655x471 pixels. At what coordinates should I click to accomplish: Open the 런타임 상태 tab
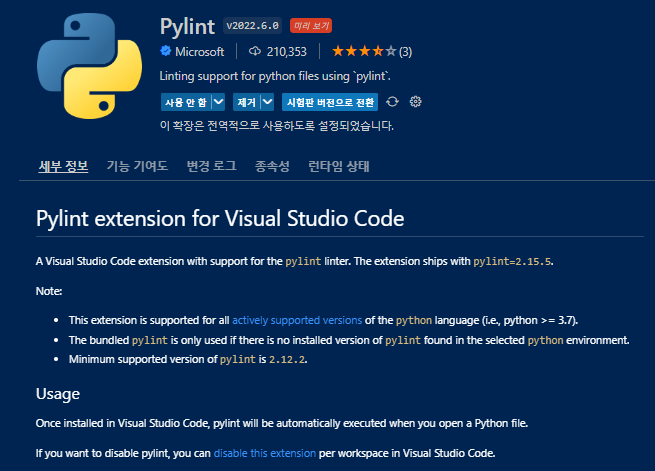click(x=339, y=166)
